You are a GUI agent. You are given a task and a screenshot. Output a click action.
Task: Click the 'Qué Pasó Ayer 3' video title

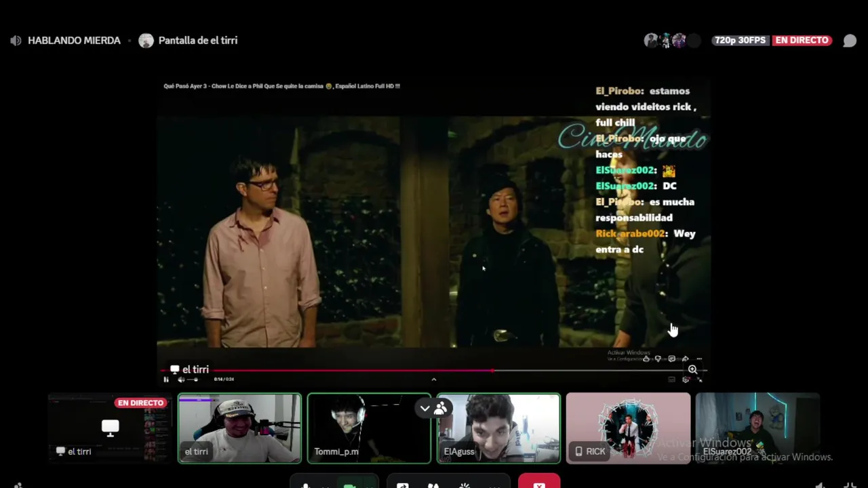(x=281, y=86)
